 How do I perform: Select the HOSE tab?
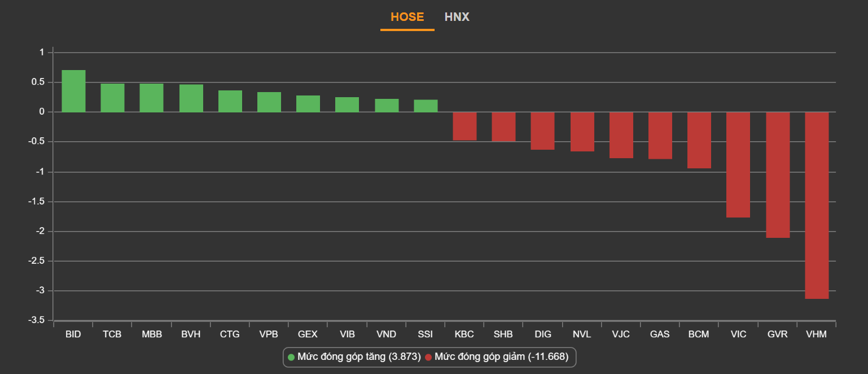point(407,17)
